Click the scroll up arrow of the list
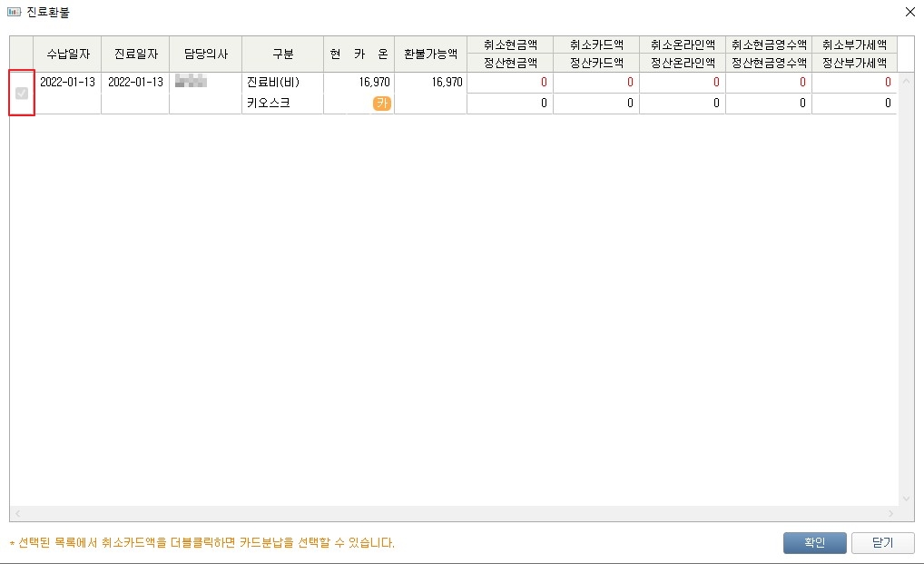 tap(905, 81)
